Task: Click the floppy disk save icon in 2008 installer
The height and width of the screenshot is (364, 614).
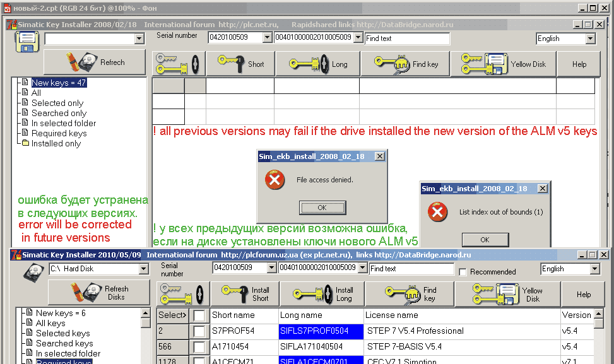Action: point(27,42)
